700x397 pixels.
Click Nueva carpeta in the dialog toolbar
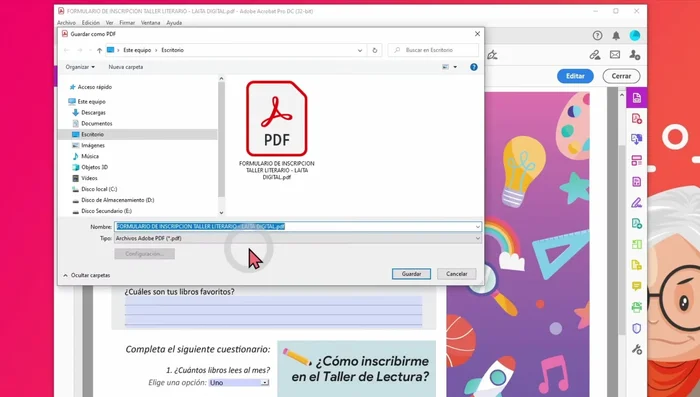[x=126, y=67]
